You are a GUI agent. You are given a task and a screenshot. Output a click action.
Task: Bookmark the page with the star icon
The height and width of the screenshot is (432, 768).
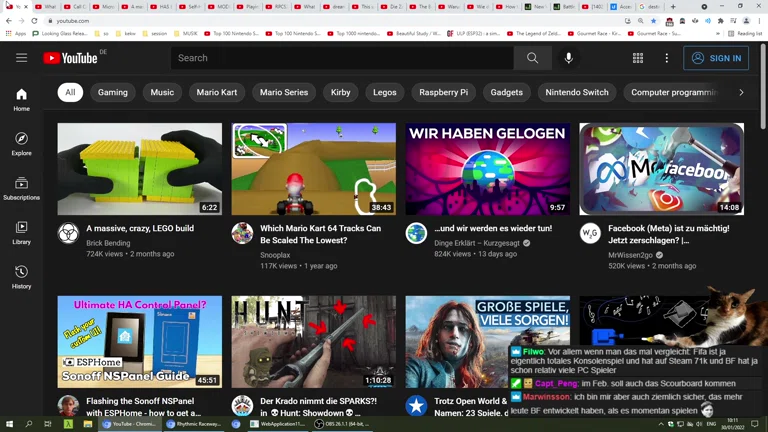[x=653, y=21]
